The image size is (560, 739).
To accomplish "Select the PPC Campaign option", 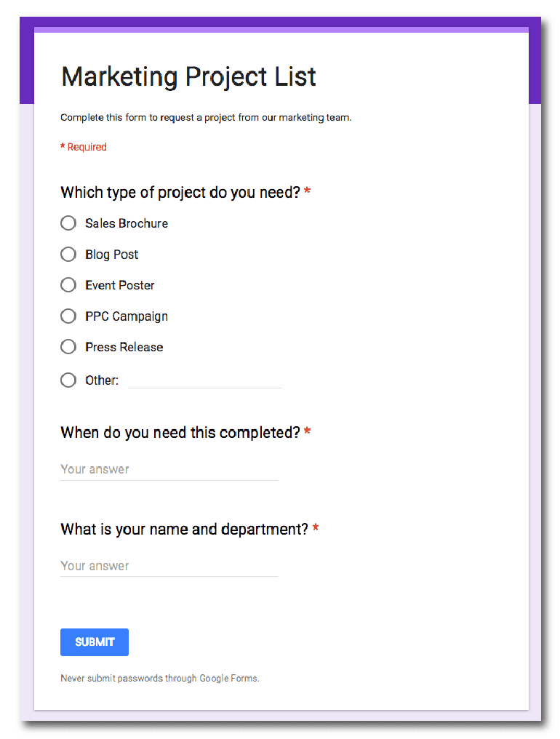I will tap(68, 316).
